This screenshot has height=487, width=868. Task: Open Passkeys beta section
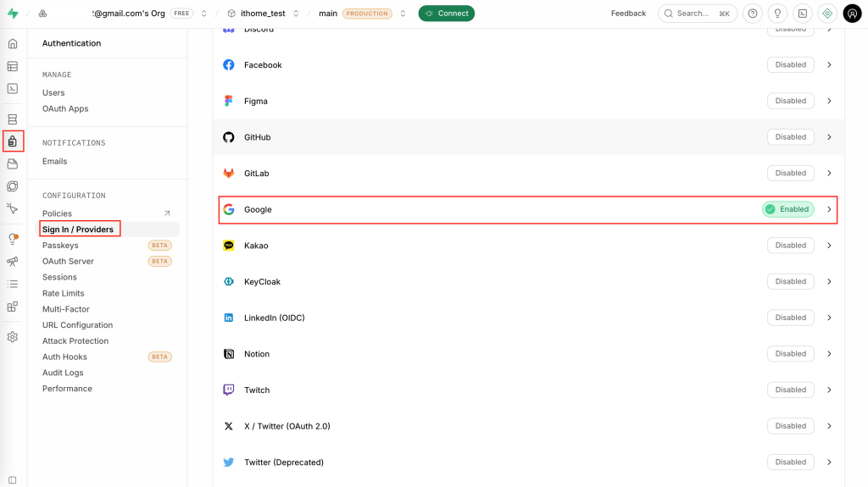[60, 245]
